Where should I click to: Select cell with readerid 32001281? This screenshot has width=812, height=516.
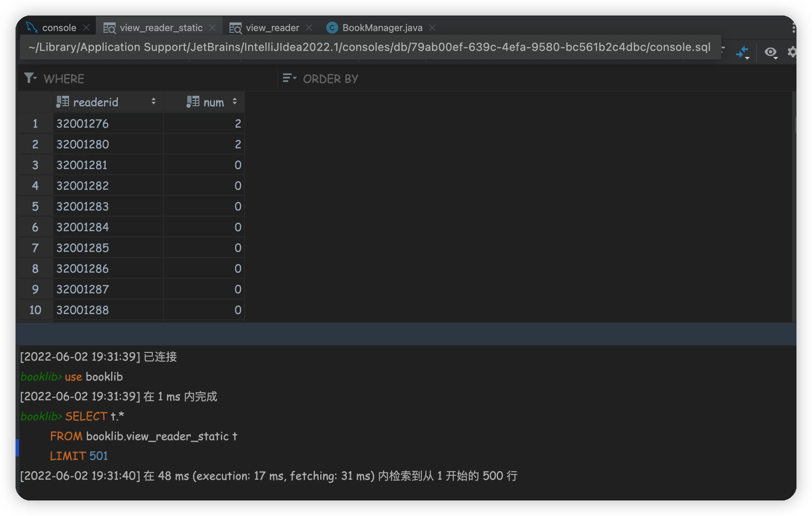click(x=108, y=165)
